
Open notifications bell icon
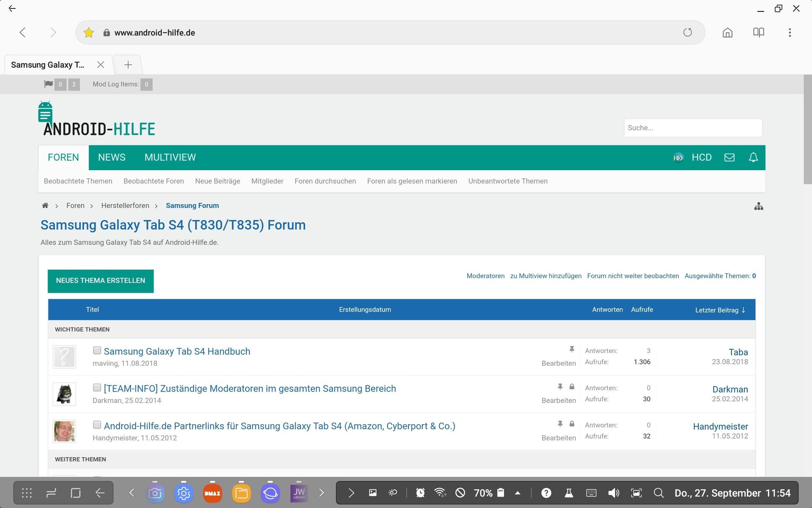click(x=753, y=157)
